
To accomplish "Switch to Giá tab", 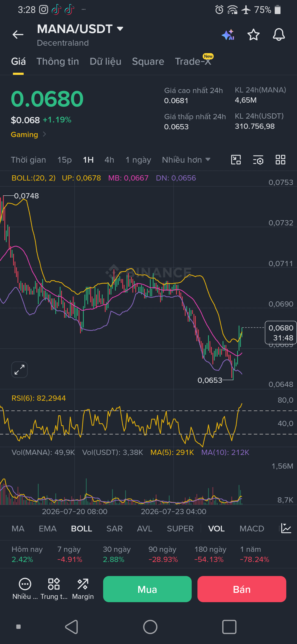I will [18, 61].
